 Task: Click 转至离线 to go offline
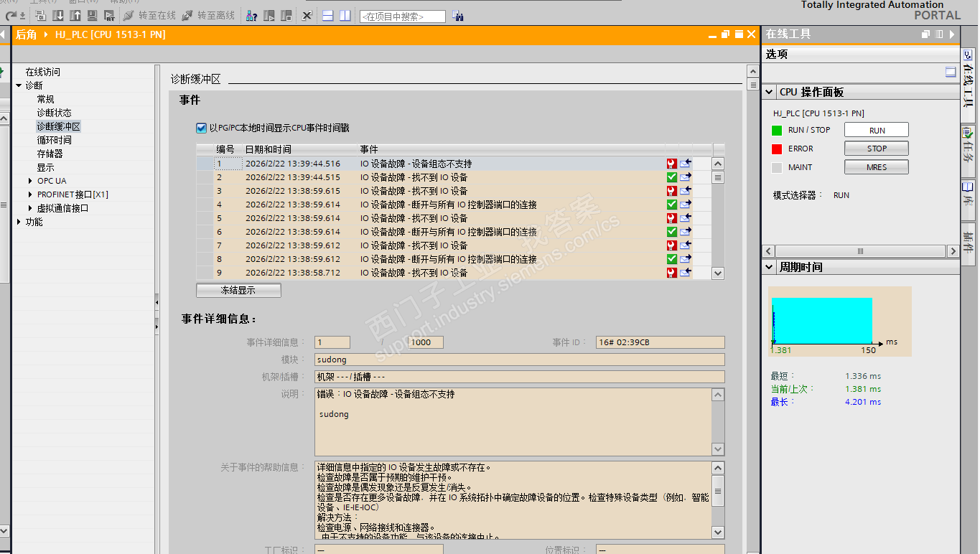(x=209, y=15)
